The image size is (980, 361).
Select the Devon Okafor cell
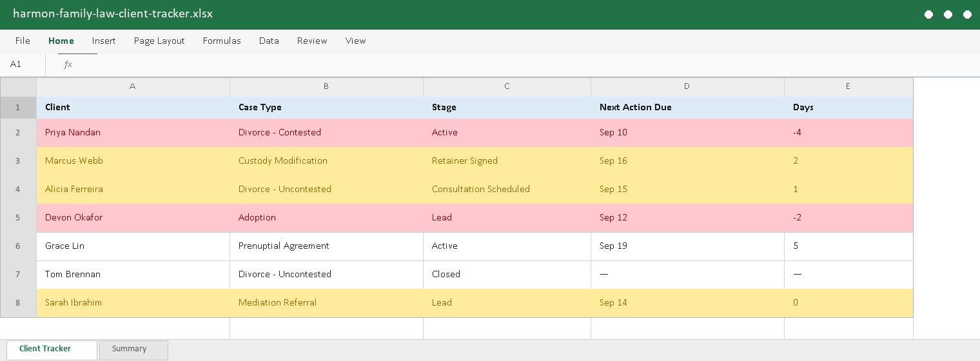tap(133, 218)
